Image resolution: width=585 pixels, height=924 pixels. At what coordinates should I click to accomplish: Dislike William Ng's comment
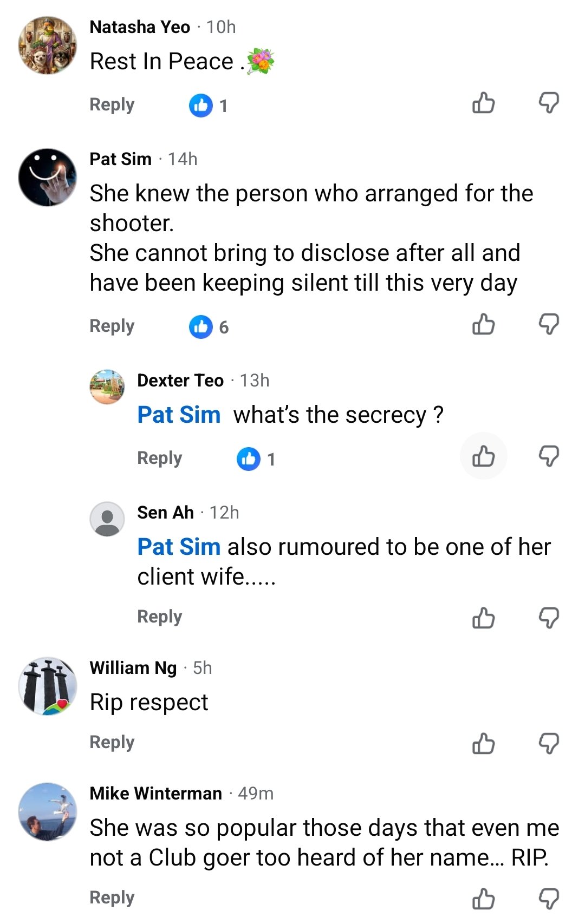(x=549, y=743)
